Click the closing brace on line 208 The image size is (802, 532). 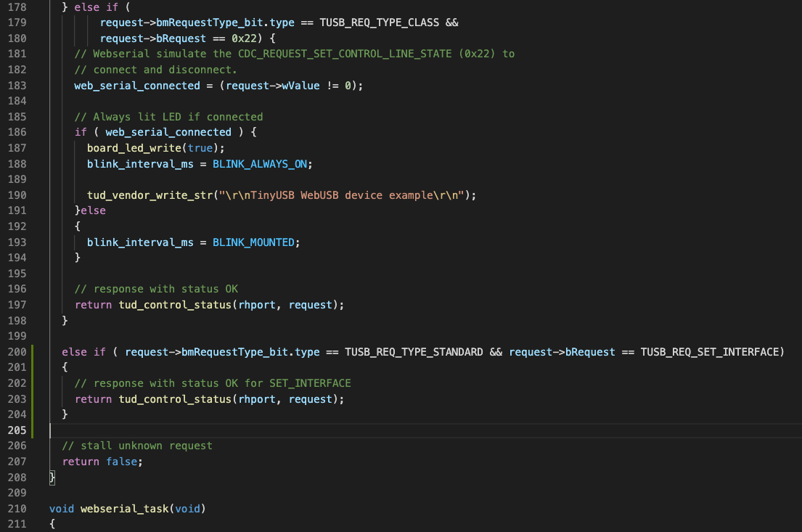pyautogui.click(x=52, y=477)
